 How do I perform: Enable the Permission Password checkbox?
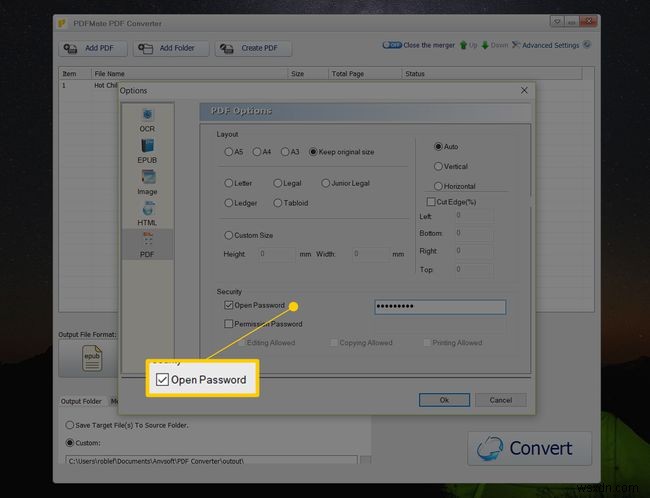(x=228, y=324)
